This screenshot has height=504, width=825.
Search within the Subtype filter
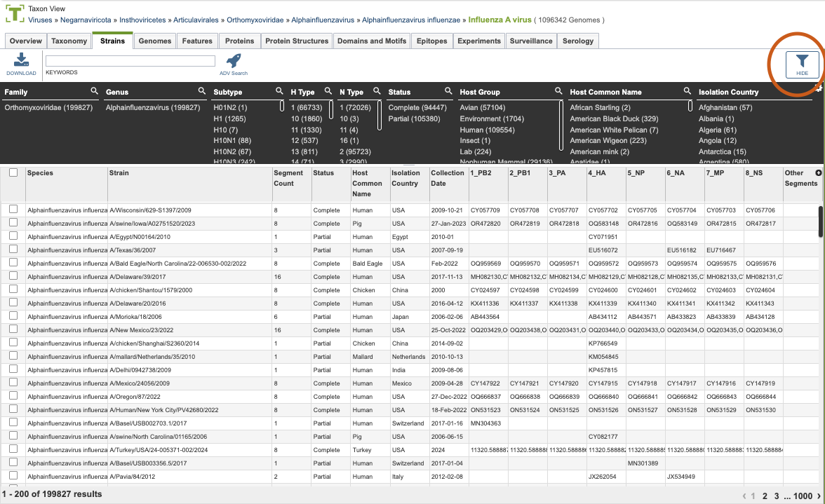click(279, 91)
